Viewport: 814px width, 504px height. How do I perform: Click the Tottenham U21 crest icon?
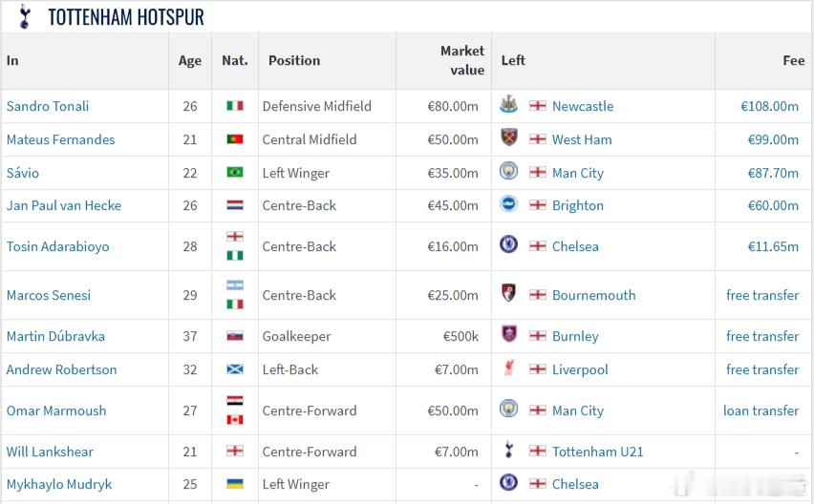click(x=508, y=450)
